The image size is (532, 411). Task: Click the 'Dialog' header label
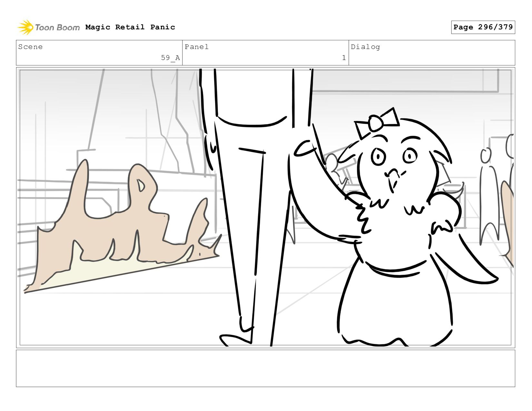pyautogui.click(x=365, y=47)
